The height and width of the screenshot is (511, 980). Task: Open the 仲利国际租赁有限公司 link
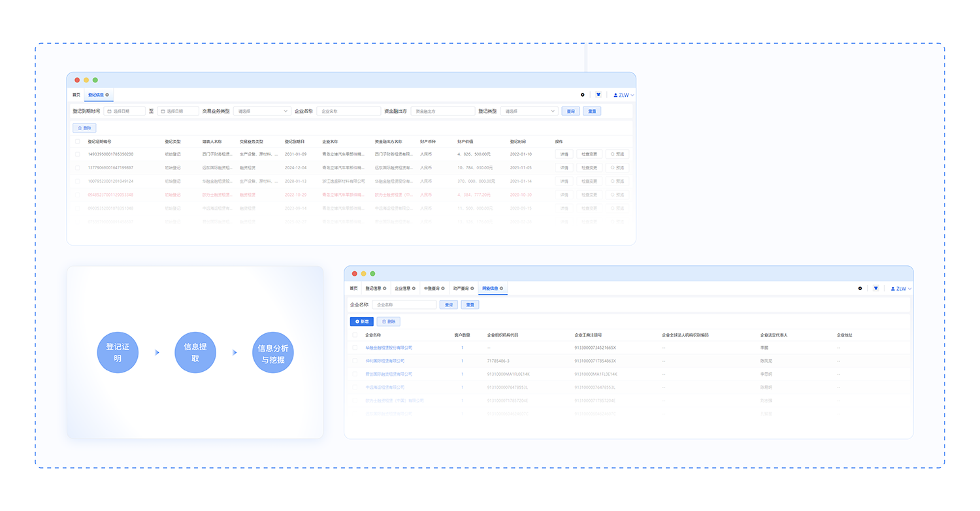(x=385, y=361)
